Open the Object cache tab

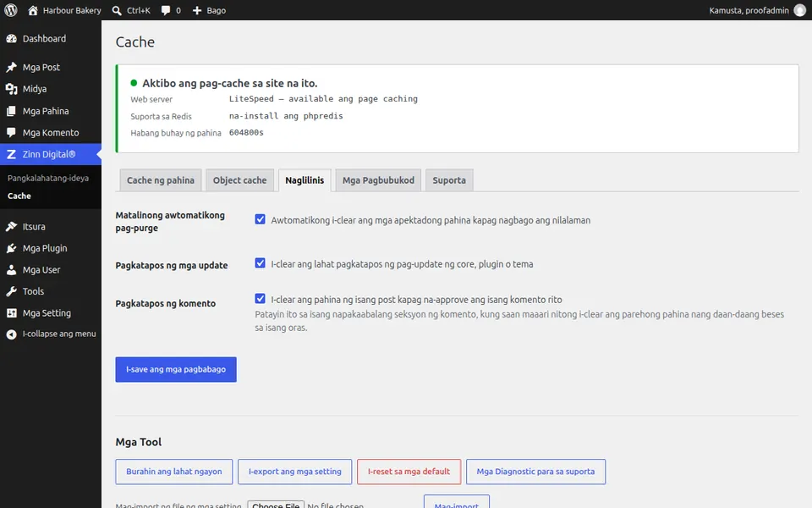[239, 180]
